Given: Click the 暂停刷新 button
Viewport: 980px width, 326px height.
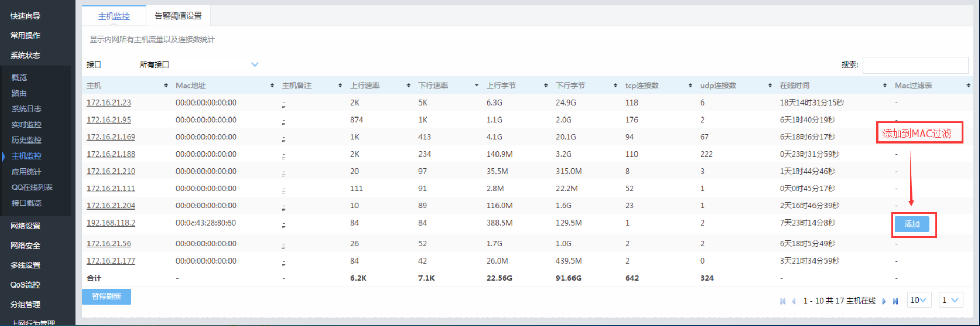Looking at the screenshot, I should tap(106, 296).
